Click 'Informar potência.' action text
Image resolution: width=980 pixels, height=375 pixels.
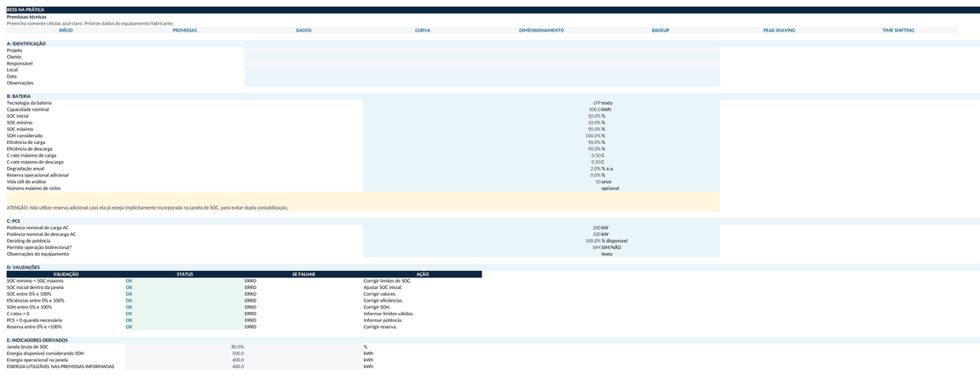(x=383, y=320)
